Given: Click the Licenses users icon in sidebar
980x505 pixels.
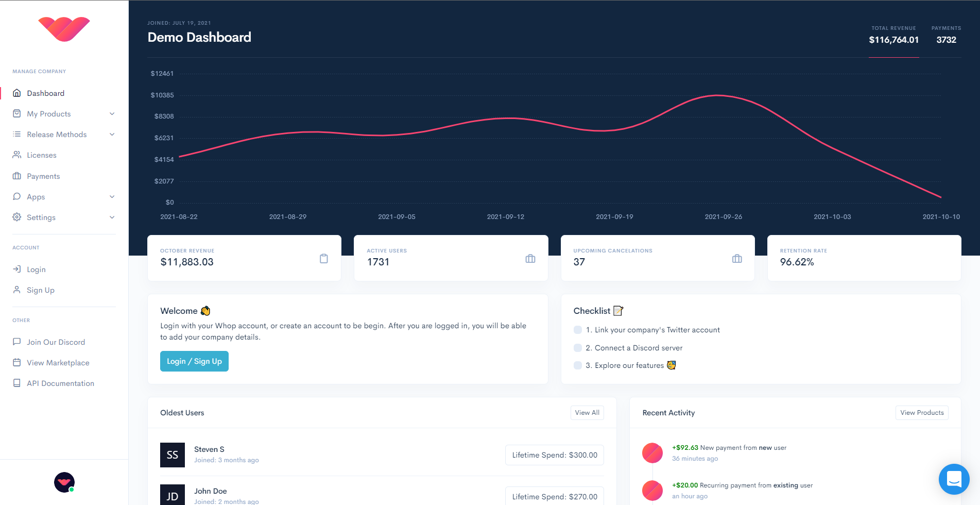Looking at the screenshot, I should pos(17,155).
